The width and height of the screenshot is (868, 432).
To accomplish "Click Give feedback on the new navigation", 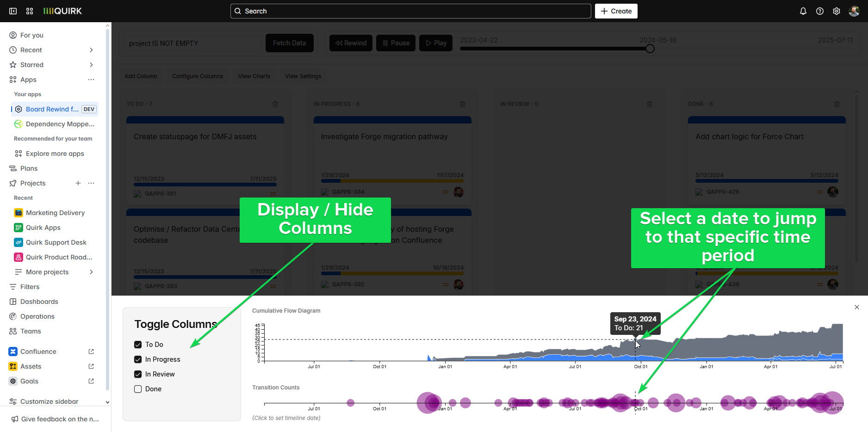I will pos(55,419).
